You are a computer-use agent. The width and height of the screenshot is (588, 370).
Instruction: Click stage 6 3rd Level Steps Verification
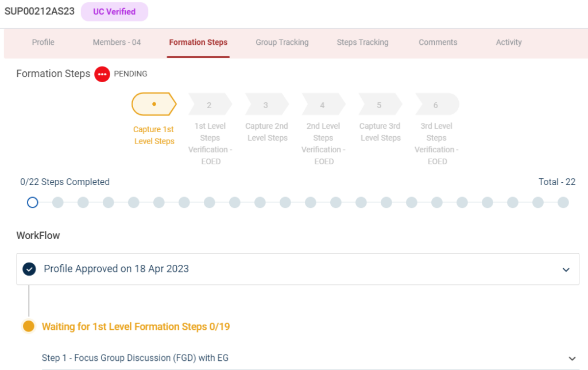point(436,105)
